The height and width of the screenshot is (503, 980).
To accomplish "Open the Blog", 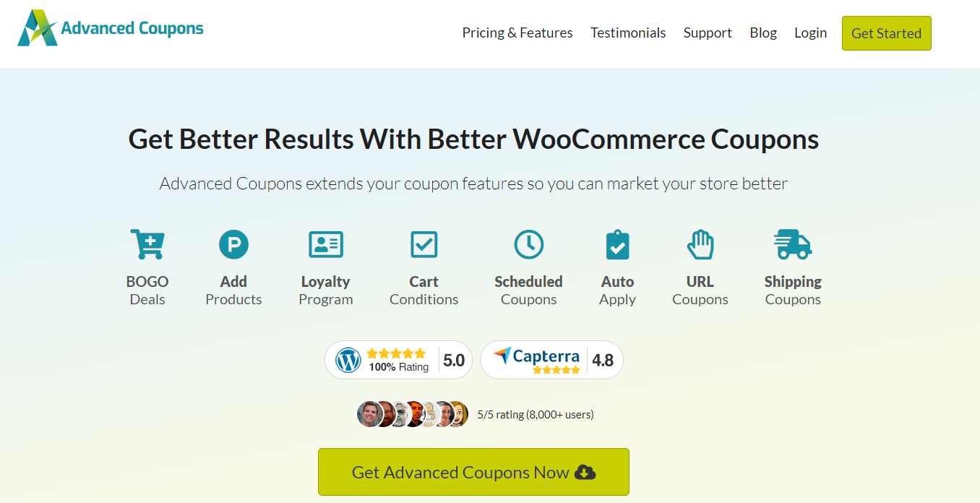I will pyautogui.click(x=763, y=33).
